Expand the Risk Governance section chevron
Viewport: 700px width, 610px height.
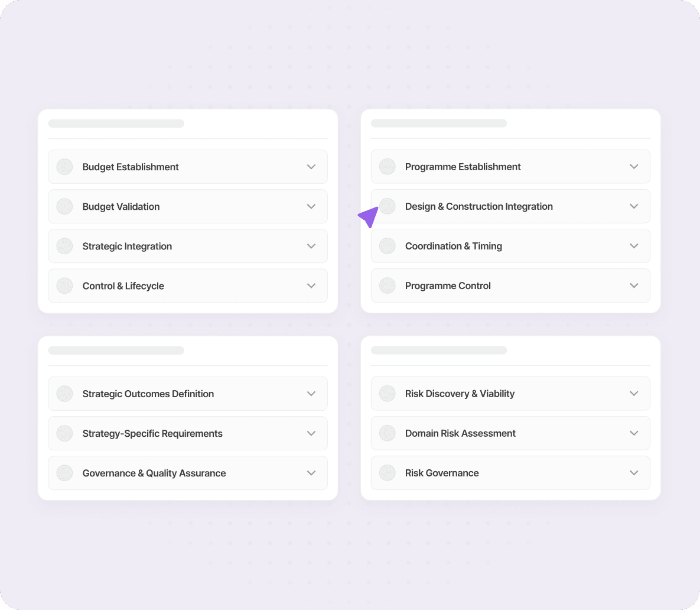634,473
